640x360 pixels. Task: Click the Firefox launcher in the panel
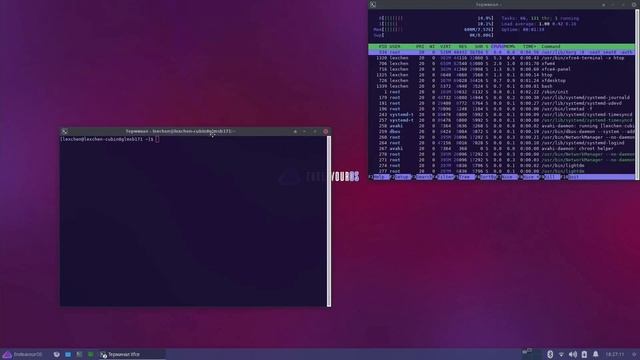coord(57,354)
